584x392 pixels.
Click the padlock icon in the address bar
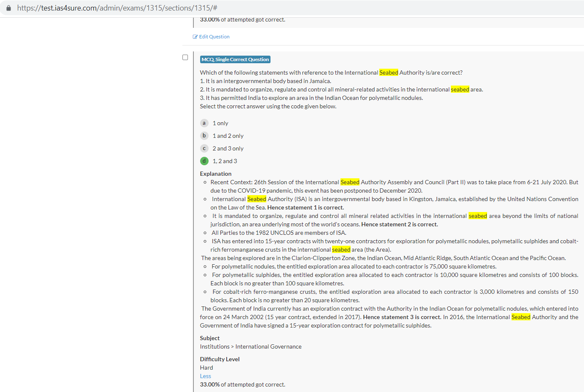click(x=8, y=8)
